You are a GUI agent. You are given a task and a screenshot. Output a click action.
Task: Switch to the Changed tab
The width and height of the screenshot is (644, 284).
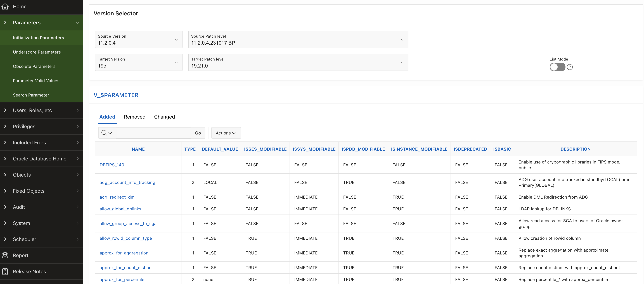point(164,117)
